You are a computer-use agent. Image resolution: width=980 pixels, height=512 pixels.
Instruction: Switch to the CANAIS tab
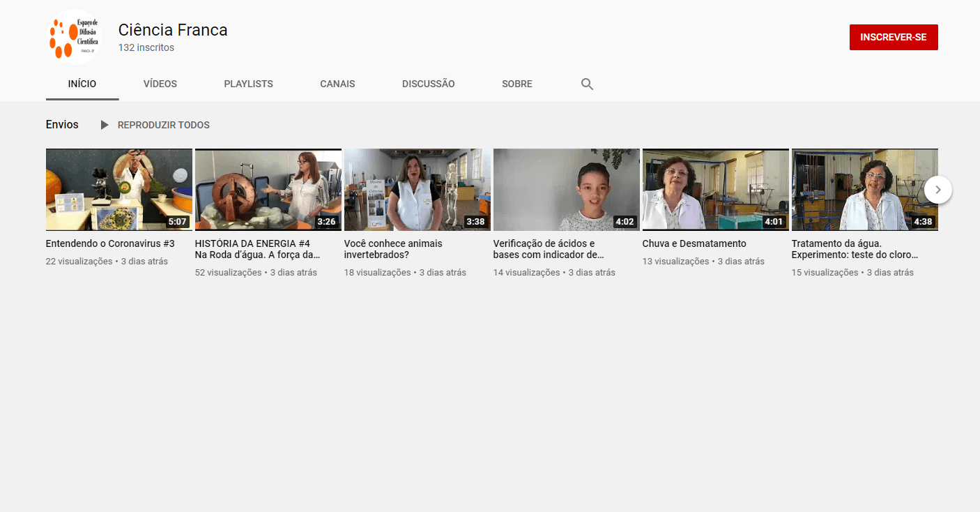pos(337,84)
